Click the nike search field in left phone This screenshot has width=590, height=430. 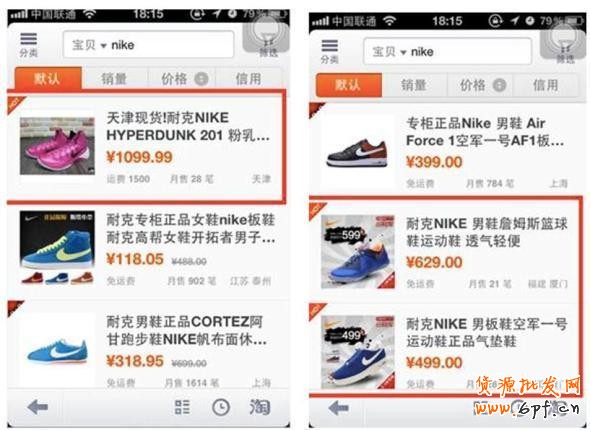[x=149, y=45]
